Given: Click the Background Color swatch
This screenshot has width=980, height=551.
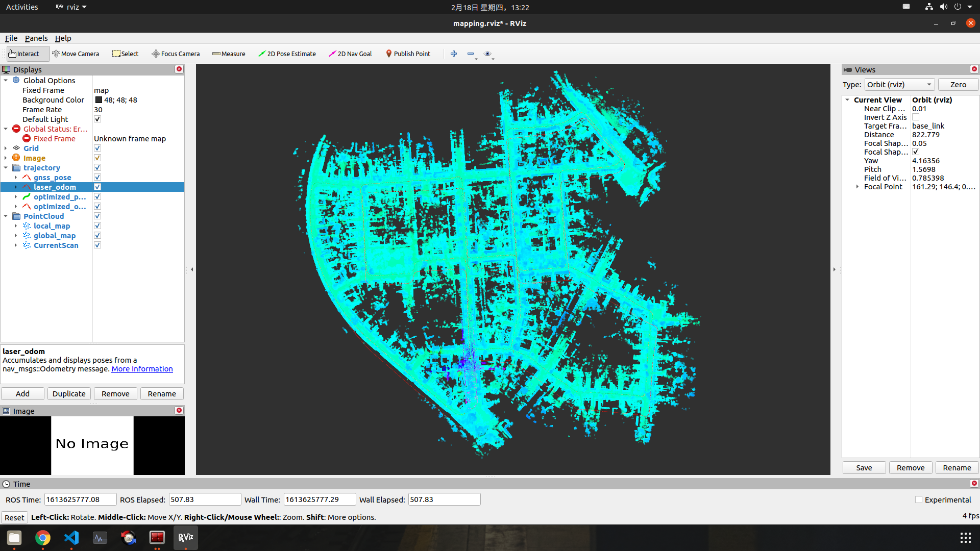Looking at the screenshot, I should [99, 100].
